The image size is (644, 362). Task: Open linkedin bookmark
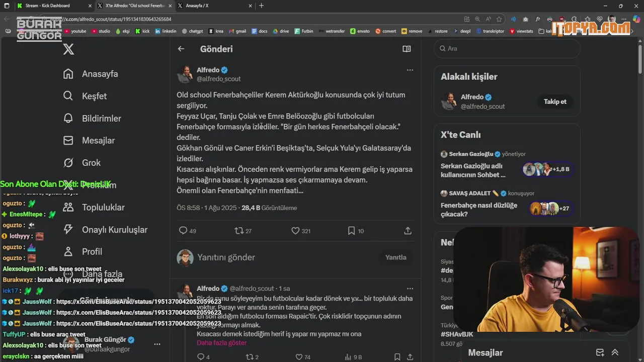(166, 31)
